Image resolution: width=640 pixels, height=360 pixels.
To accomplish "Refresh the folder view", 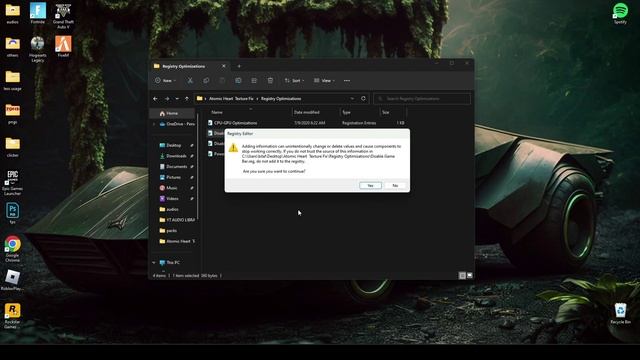I will 363,98.
